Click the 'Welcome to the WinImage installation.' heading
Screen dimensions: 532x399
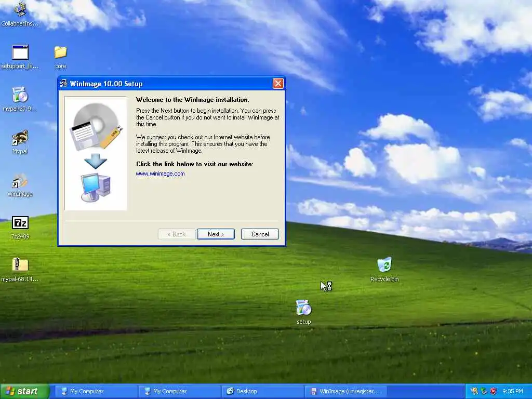tap(192, 100)
